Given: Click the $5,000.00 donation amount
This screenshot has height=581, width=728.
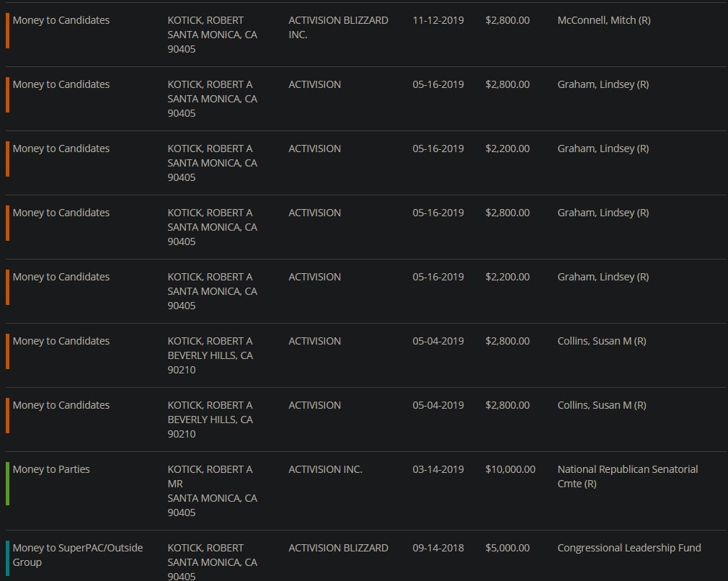Looking at the screenshot, I should 507,548.
